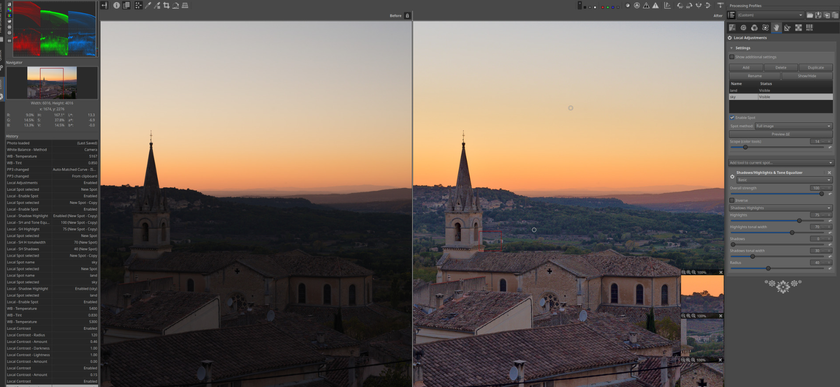Uncheck the Enable Spot checkbox
This screenshot has width=840, height=387.
tap(732, 117)
